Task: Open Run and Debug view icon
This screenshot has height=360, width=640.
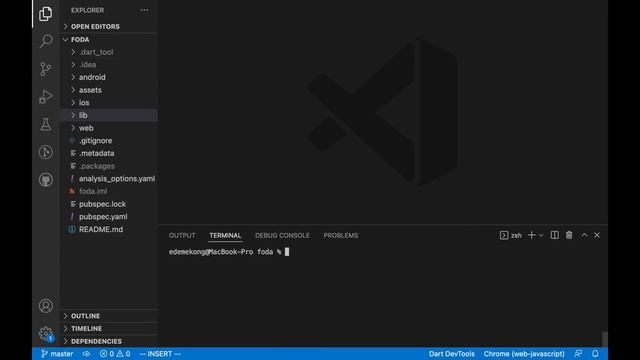Action: [x=46, y=97]
